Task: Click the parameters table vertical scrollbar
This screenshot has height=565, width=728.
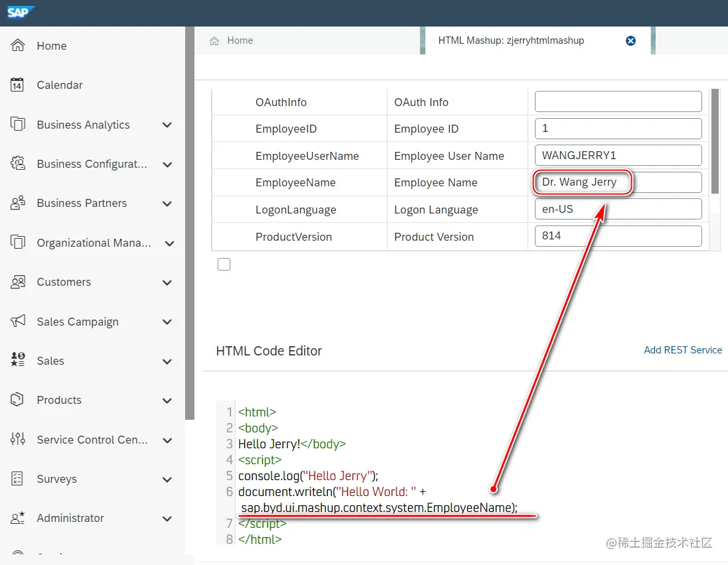Action: click(715, 141)
